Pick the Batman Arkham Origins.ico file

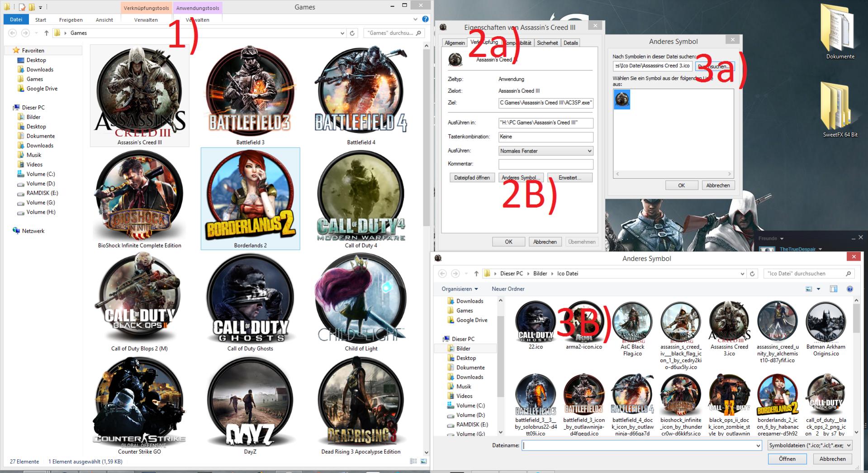point(826,329)
